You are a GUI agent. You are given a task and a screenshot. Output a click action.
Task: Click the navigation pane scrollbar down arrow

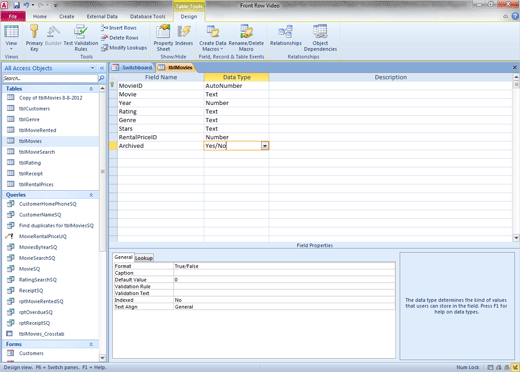pos(102,358)
